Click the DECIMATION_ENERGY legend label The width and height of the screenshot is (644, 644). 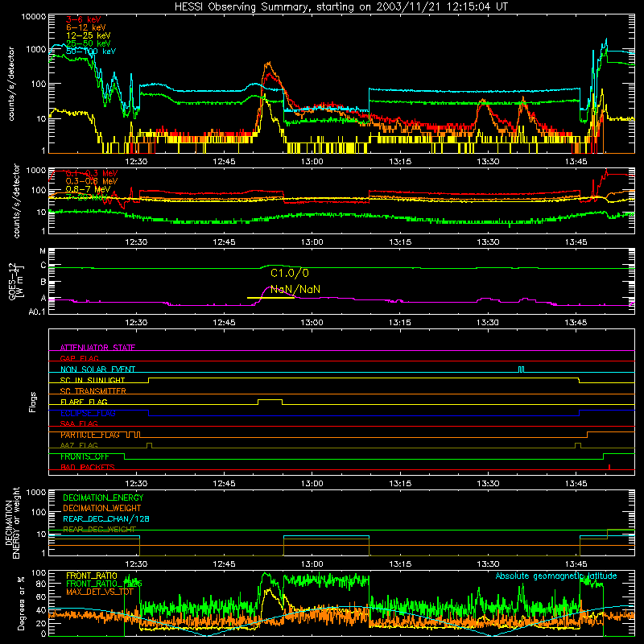pyautogui.click(x=103, y=497)
